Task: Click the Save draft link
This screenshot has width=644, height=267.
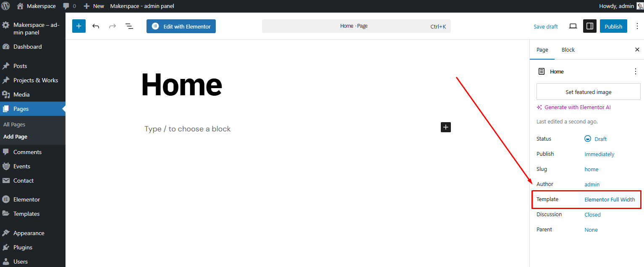Action: (x=545, y=26)
